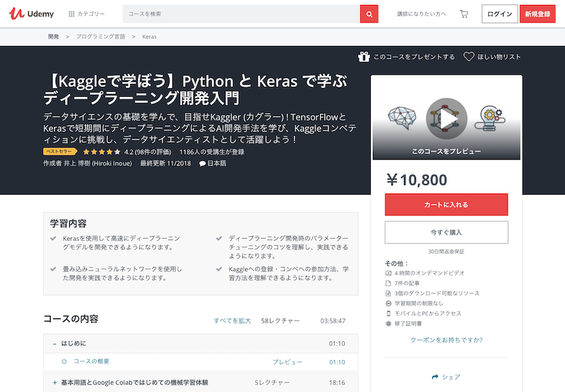Click checkmark beside Kerasを使用して item
The width and height of the screenshot is (565, 392).
click(x=54, y=238)
